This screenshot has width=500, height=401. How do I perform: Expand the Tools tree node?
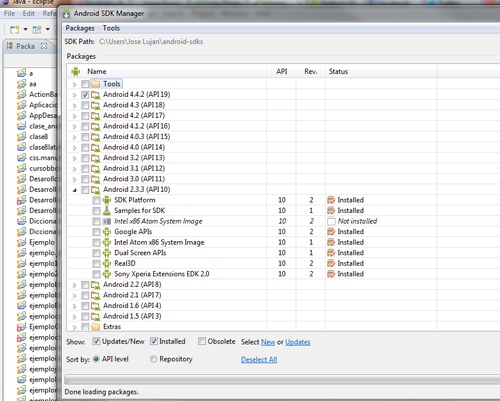point(75,84)
